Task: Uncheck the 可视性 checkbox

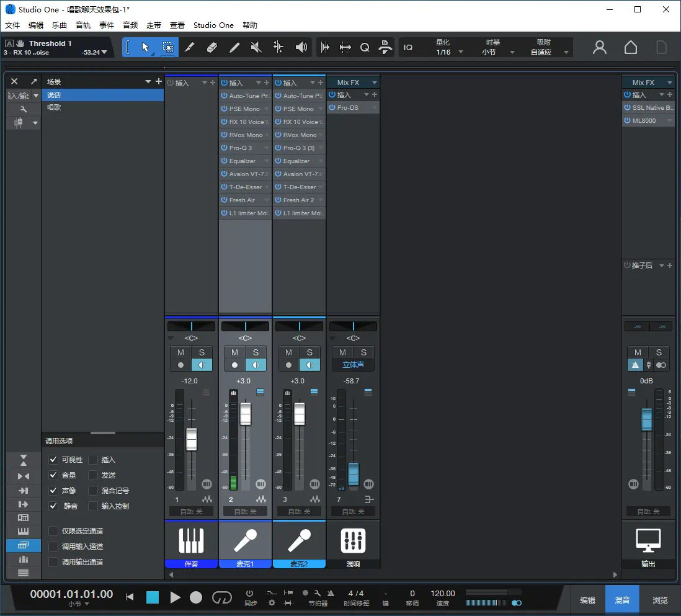Action: pos(53,460)
